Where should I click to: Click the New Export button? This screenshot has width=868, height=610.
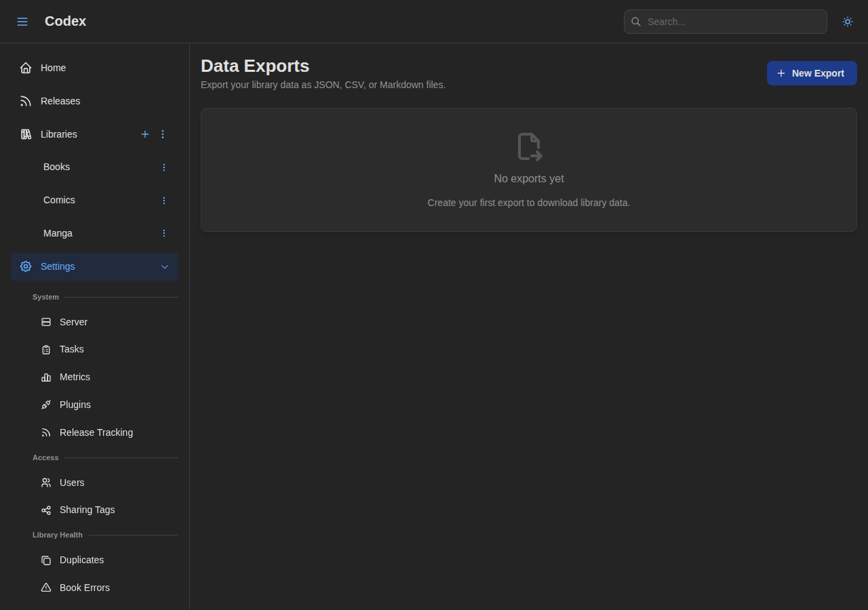click(812, 73)
